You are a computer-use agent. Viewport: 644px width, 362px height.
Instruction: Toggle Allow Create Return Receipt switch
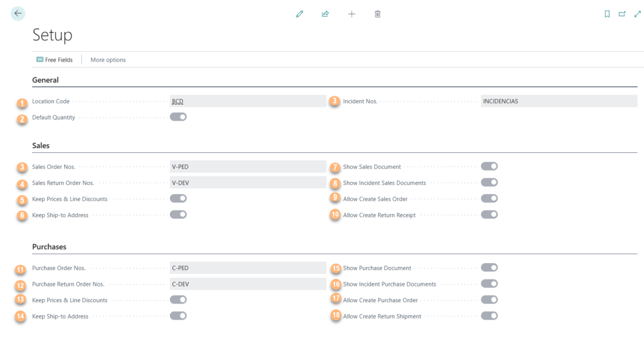click(489, 215)
